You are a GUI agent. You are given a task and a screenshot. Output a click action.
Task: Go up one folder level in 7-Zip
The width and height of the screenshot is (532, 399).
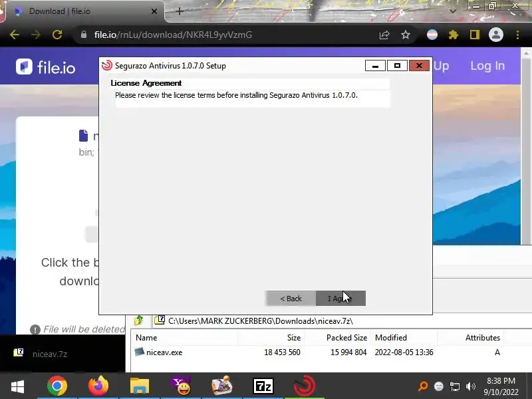click(139, 321)
